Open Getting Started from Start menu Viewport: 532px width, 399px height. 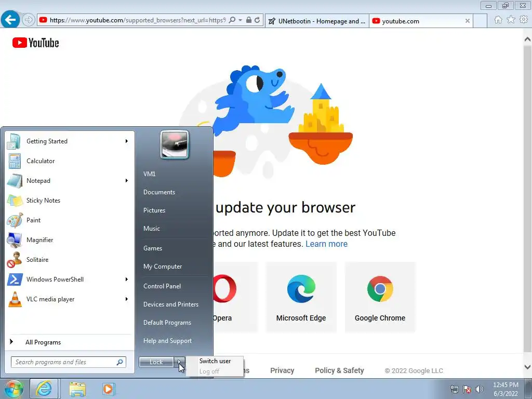click(x=70, y=141)
